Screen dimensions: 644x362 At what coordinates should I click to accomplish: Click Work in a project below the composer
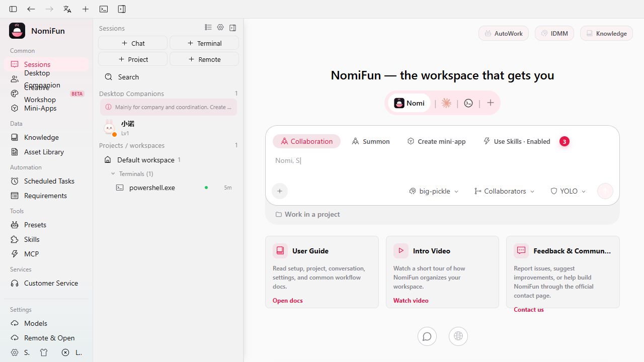pyautogui.click(x=307, y=214)
